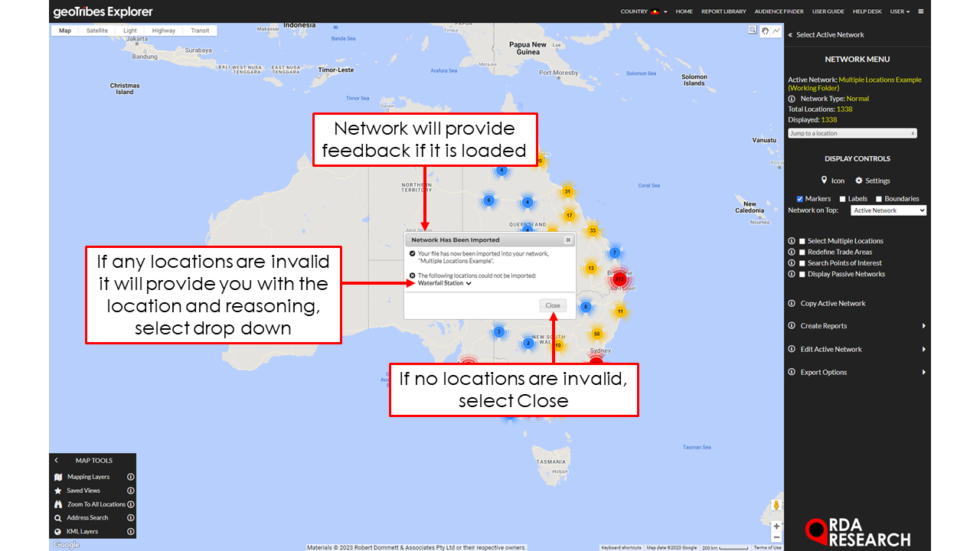The height and width of the screenshot is (551, 980).
Task: Click the red 213 cluster marker near Brisbane
Action: point(619,279)
